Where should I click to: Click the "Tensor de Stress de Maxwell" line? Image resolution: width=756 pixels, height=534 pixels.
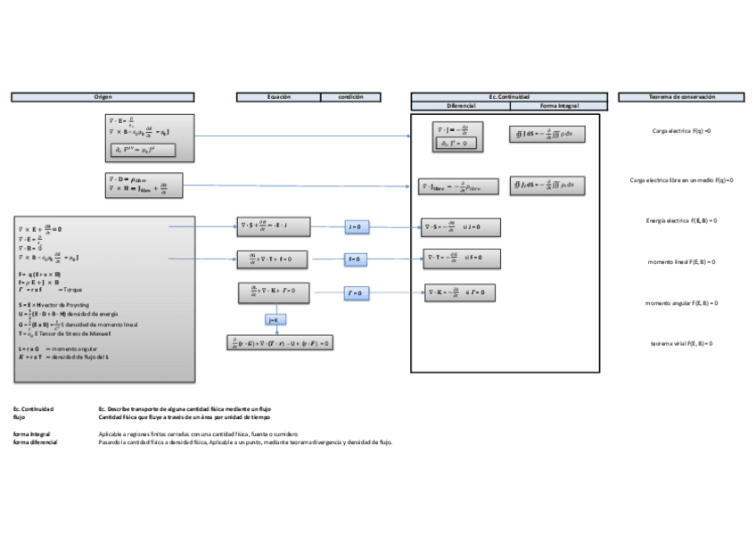click(64, 333)
